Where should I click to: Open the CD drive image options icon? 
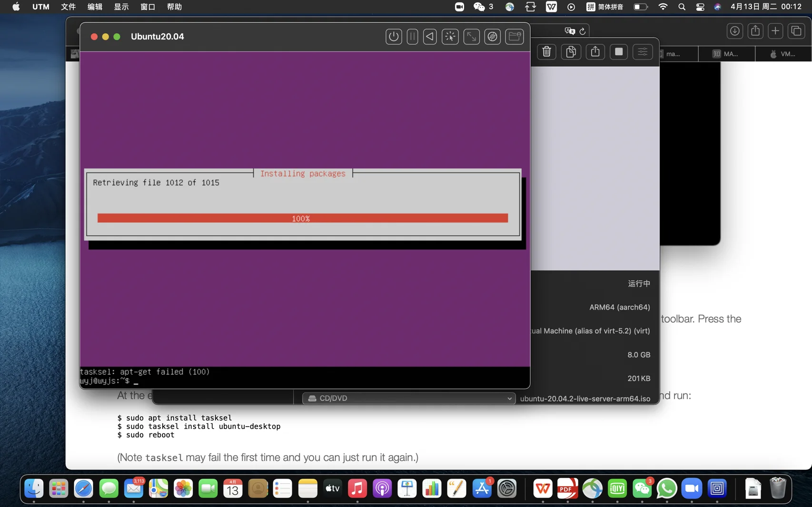492,37
